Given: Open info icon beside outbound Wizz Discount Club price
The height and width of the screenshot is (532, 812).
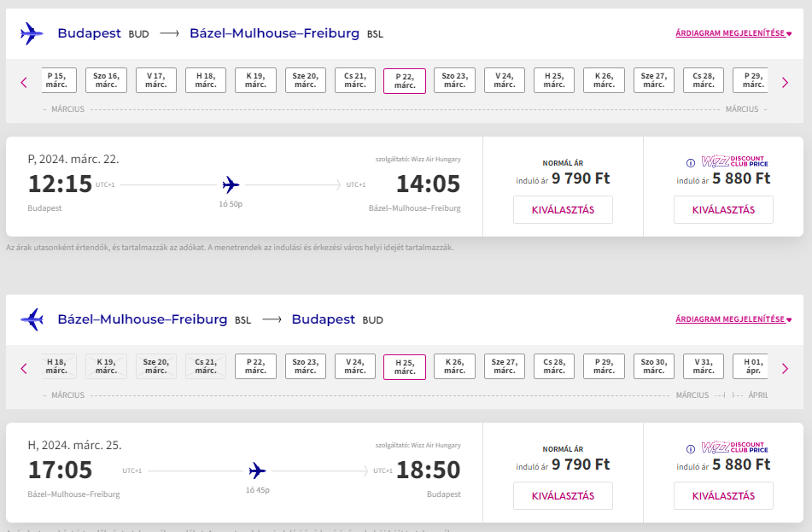Looking at the screenshot, I should 690,163.
